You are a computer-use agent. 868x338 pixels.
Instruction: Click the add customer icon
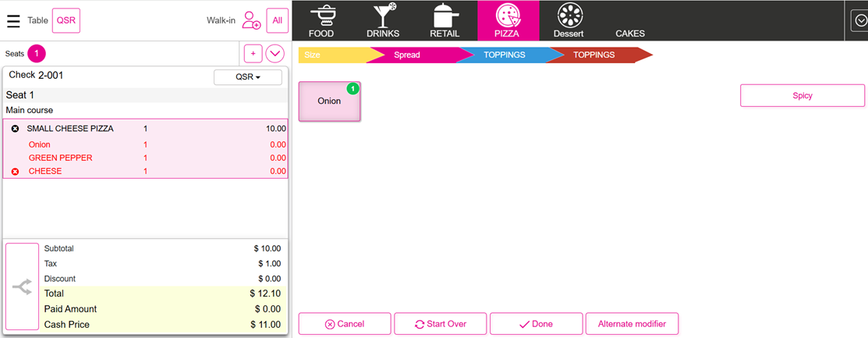pos(251,20)
